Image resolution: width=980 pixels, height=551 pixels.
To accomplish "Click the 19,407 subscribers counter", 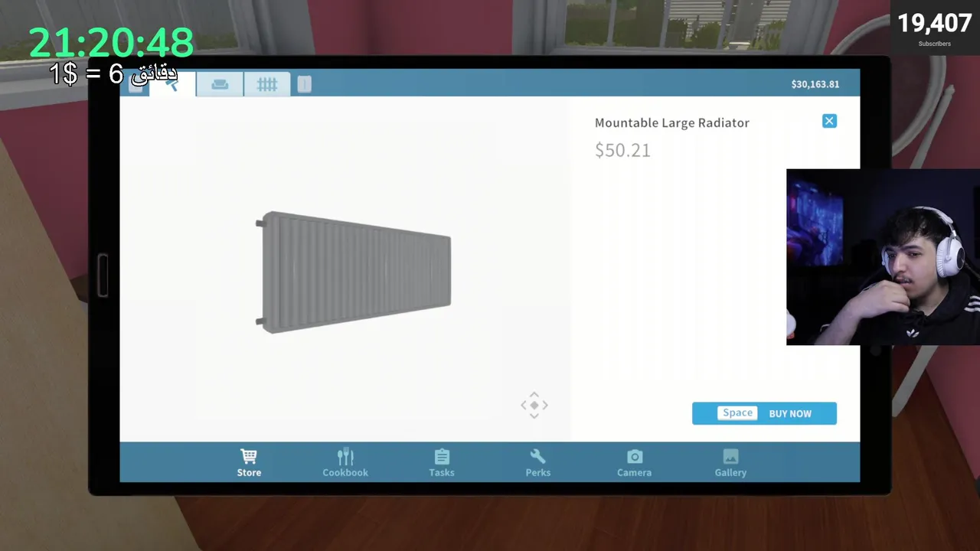I will tap(934, 28).
